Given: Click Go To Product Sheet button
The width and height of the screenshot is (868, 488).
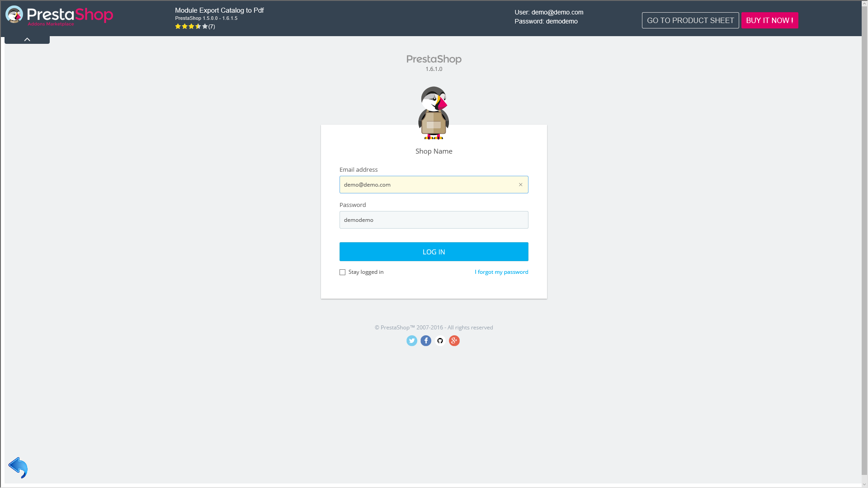Looking at the screenshot, I should click(690, 20).
